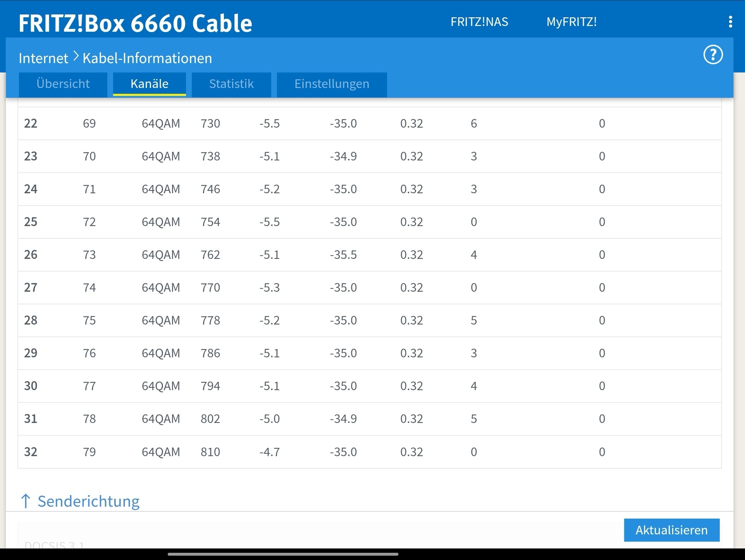Click uncorrected errors 0 in row 29

pos(602,353)
